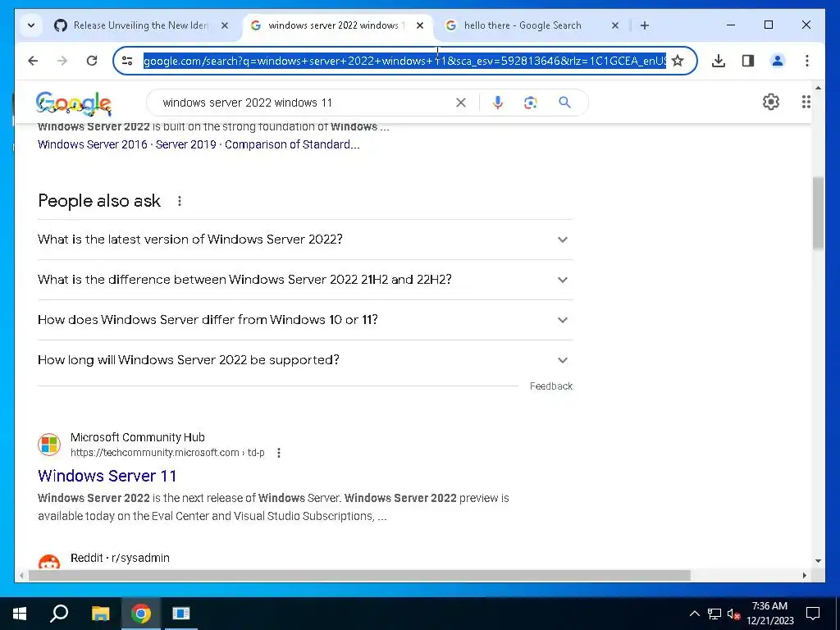Click the Feedback link
Viewport: 840px width, 630px height.
click(x=550, y=386)
